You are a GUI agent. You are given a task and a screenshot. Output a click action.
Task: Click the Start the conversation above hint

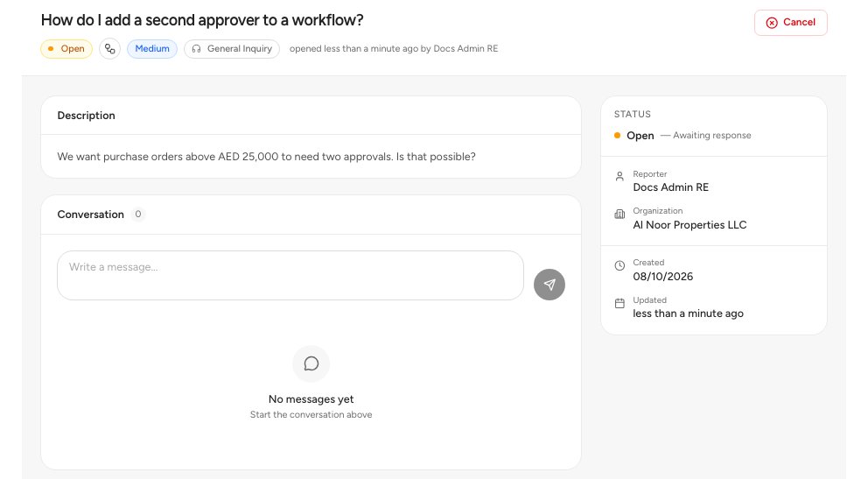coord(311,415)
